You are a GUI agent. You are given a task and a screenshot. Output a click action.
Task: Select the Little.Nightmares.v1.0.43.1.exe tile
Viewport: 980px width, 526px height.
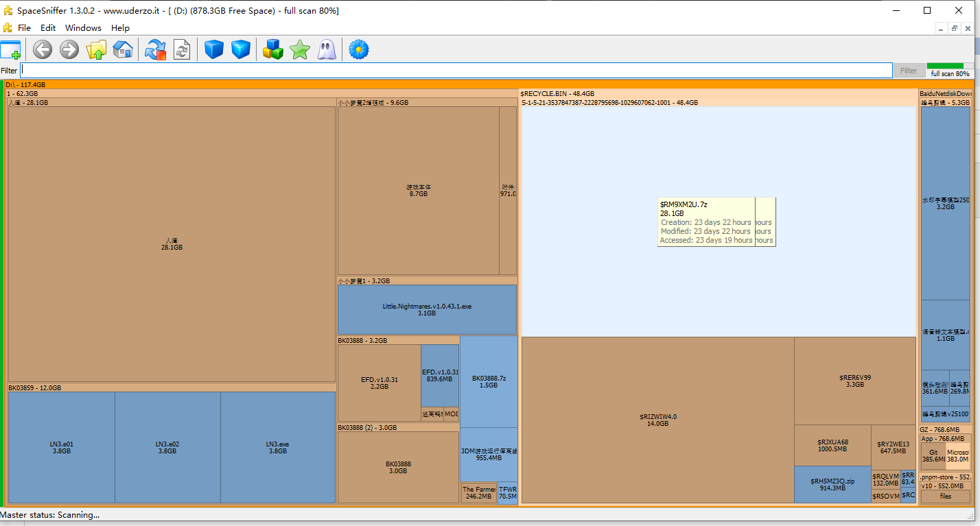(x=427, y=309)
